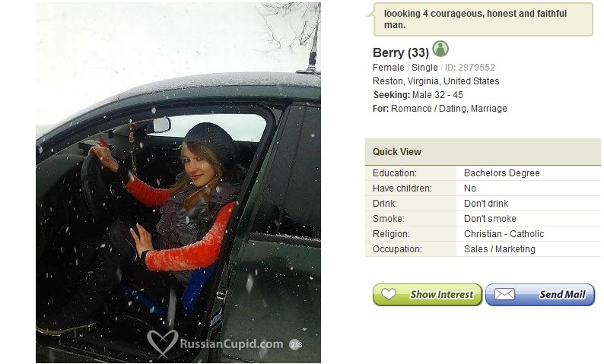Click the Religion value Christian - Catholic
The image size is (604, 364).
point(504,234)
